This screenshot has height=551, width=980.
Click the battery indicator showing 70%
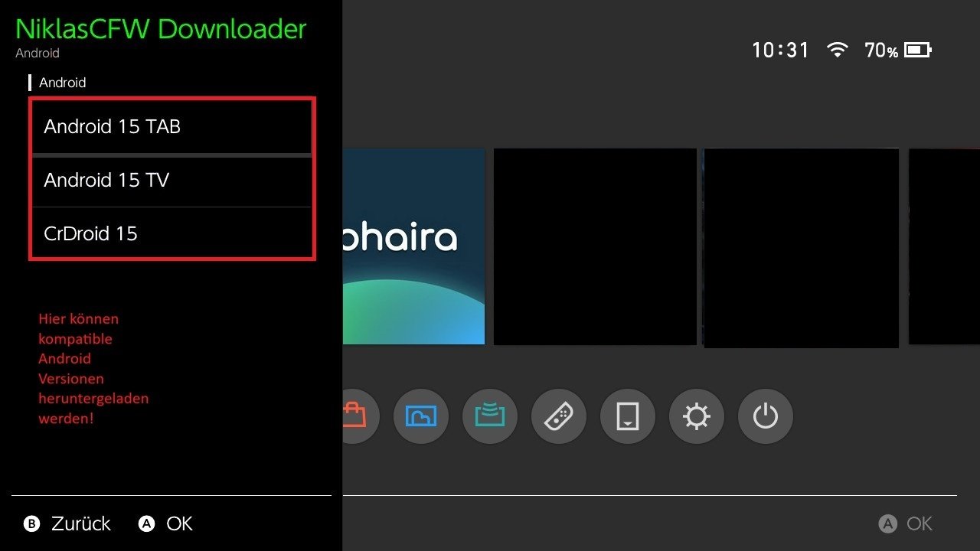click(x=897, y=51)
